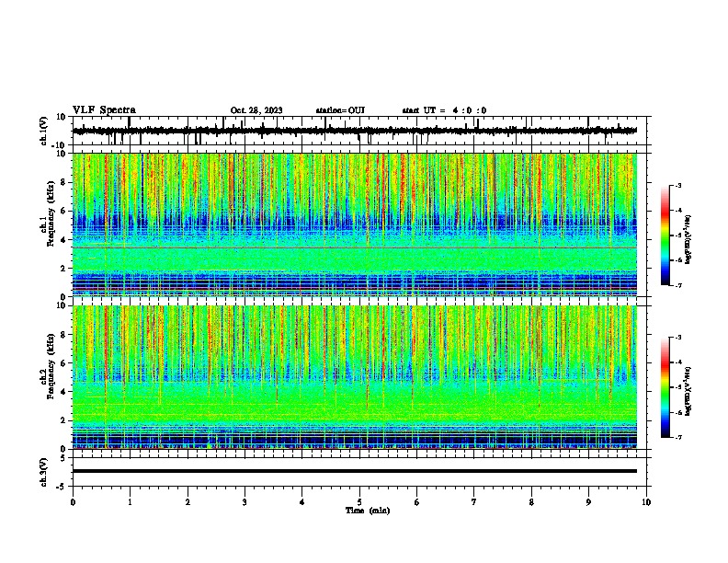This screenshot has width=728, height=563.
Task: Click the ch.1 color bar's PSD unit label
Action: click(x=688, y=239)
